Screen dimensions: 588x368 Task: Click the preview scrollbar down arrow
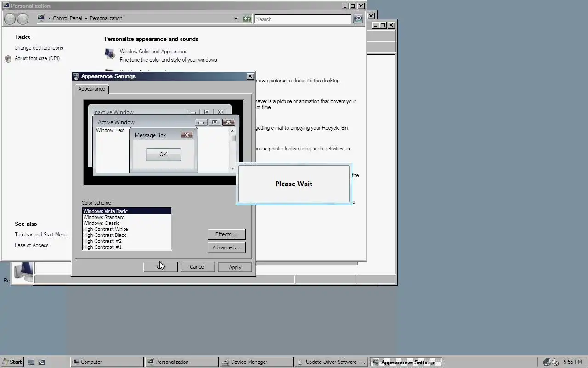[232, 169]
